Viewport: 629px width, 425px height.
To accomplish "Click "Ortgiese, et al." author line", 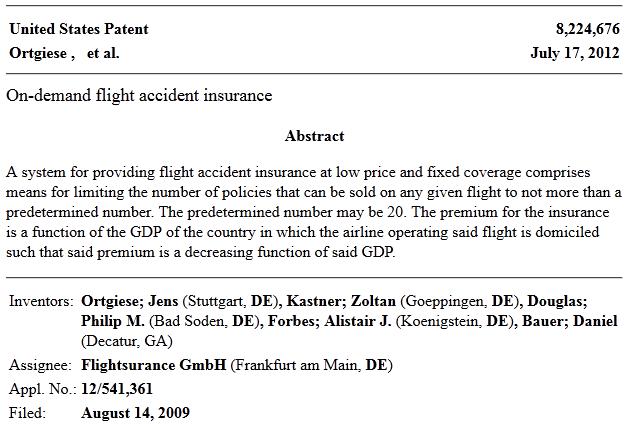I will coord(64,53).
